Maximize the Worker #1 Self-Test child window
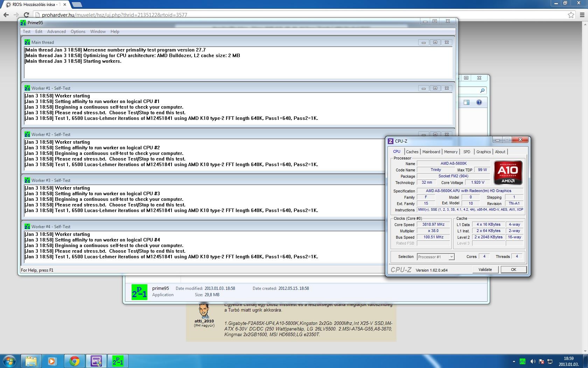 435,88
